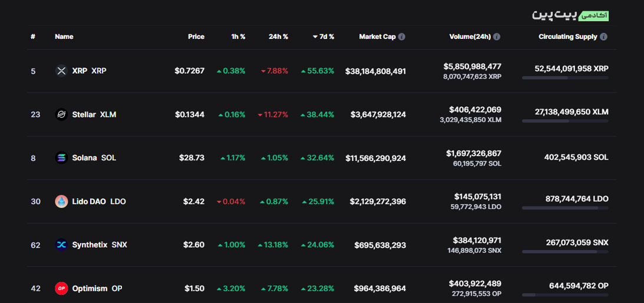Sort the table by Name column
Viewport: 644px width, 303px height.
64,37
